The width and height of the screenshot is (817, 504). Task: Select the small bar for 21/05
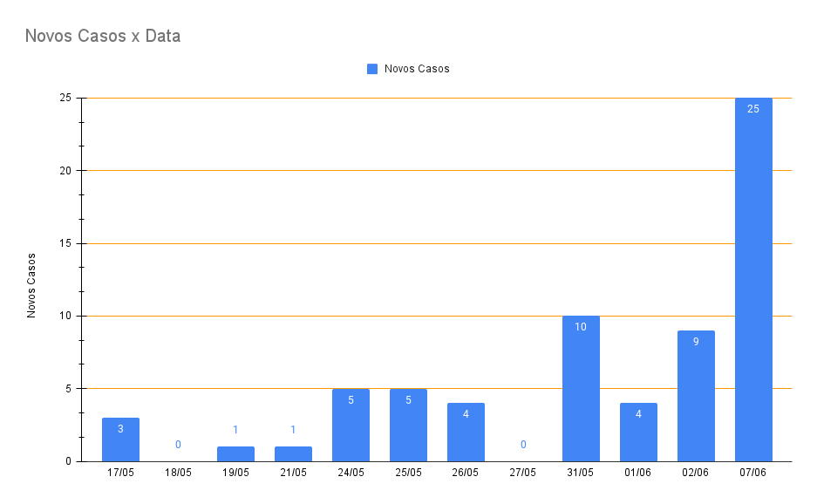[293, 453]
